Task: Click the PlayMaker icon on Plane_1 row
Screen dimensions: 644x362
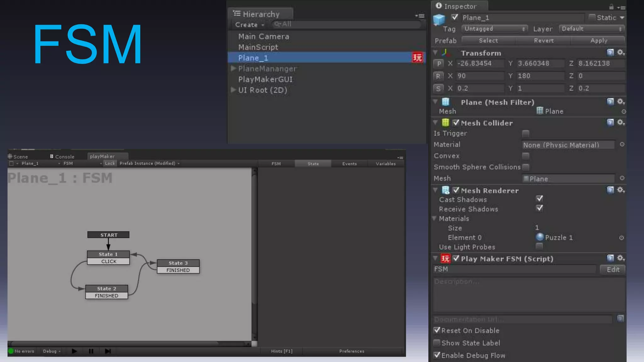Action: point(417,58)
